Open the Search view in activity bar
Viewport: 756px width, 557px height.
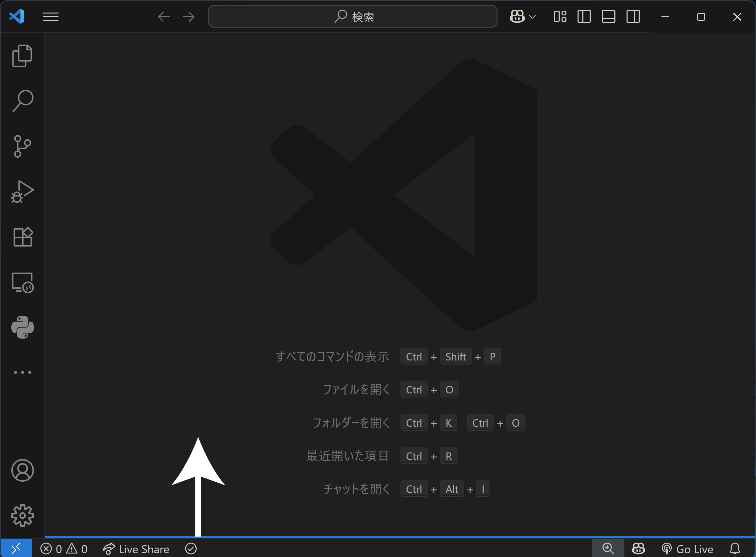(x=22, y=101)
